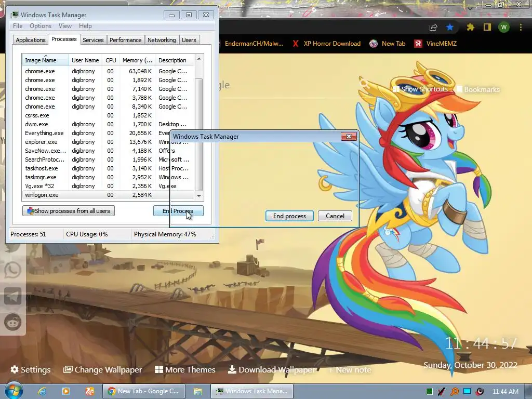Open the Reddit sidebar icon
Image resolution: width=532 pixels, height=399 pixels.
[12, 322]
